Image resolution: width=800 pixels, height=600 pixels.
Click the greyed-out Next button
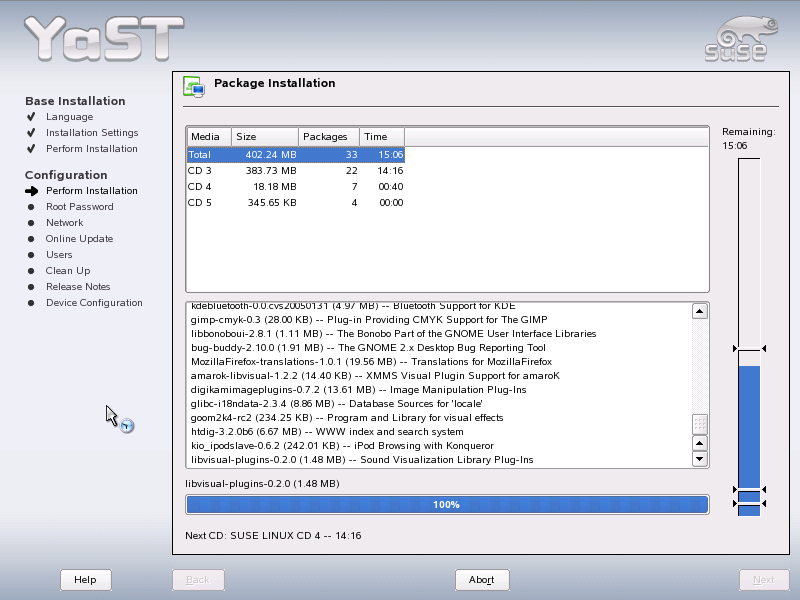764,580
